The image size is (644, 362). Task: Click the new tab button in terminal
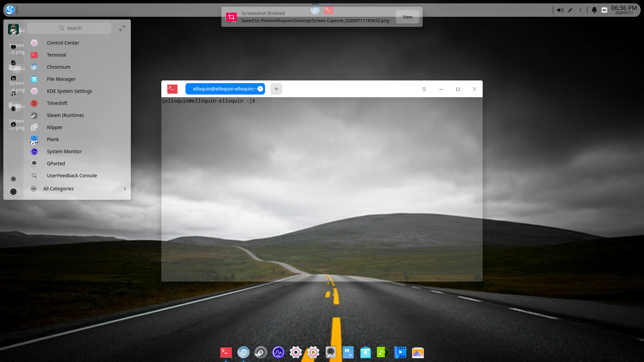click(x=276, y=88)
